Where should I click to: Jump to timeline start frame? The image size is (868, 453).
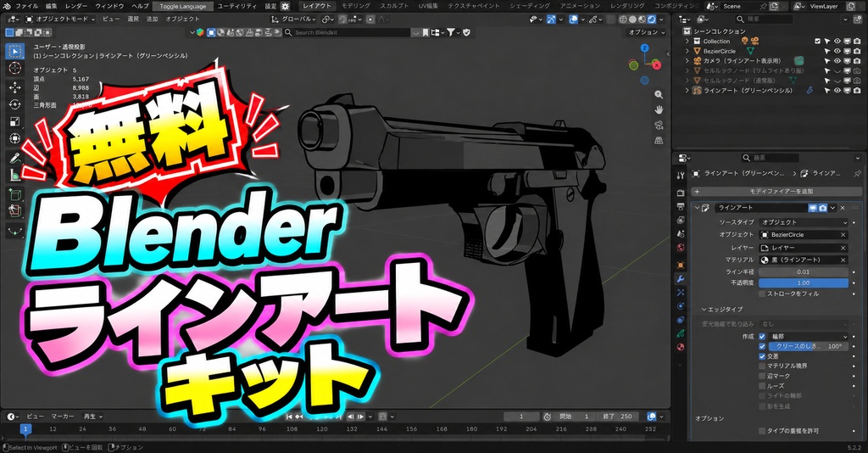(290, 417)
